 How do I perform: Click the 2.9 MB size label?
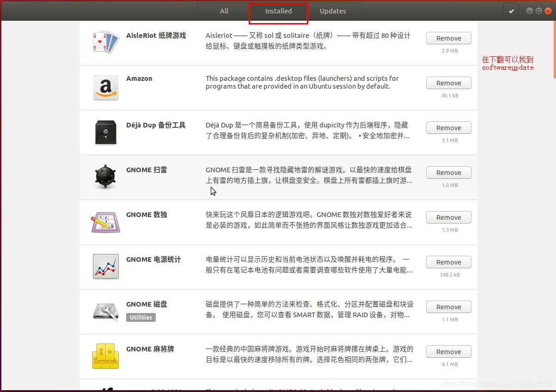(x=450, y=51)
